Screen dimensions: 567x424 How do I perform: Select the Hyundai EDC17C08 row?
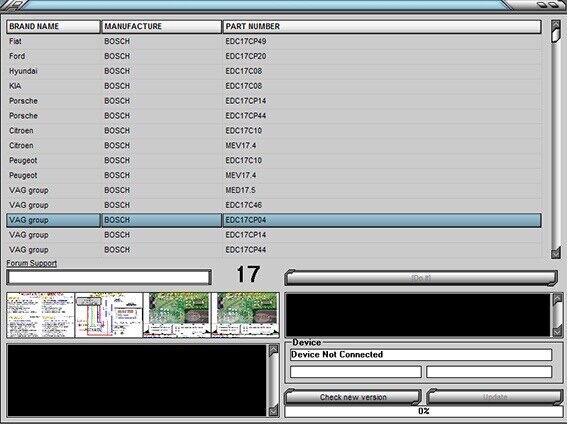[274, 71]
